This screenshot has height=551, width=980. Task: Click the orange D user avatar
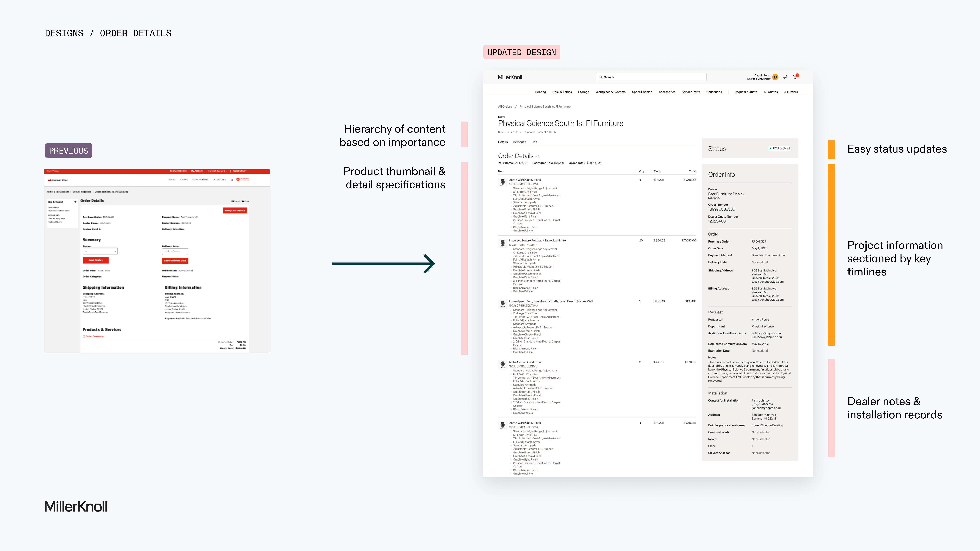click(x=775, y=77)
